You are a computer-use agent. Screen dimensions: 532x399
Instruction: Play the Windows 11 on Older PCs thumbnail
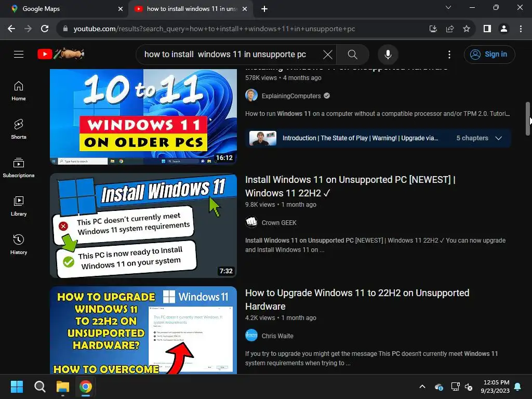click(x=143, y=117)
